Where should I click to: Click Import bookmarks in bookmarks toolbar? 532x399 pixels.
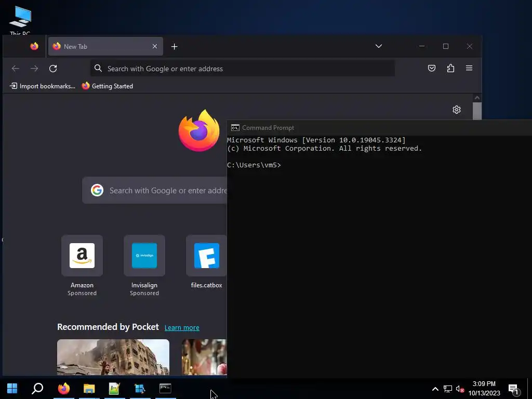tap(43, 86)
